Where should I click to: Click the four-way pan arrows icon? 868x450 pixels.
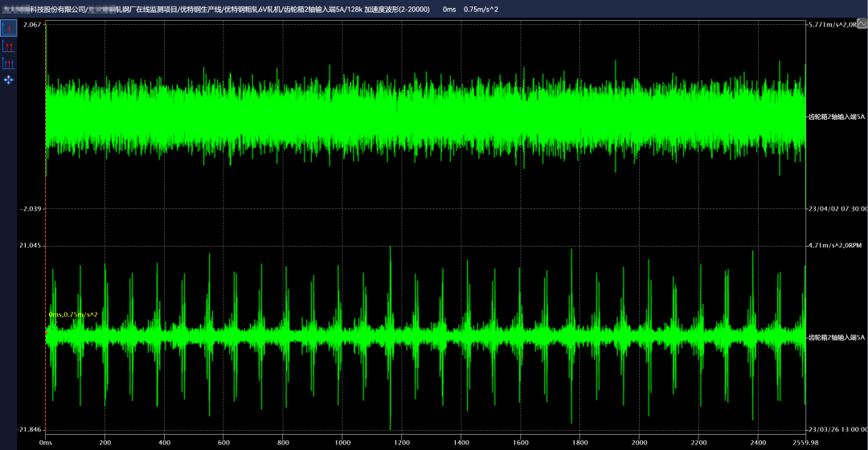[x=9, y=80]
